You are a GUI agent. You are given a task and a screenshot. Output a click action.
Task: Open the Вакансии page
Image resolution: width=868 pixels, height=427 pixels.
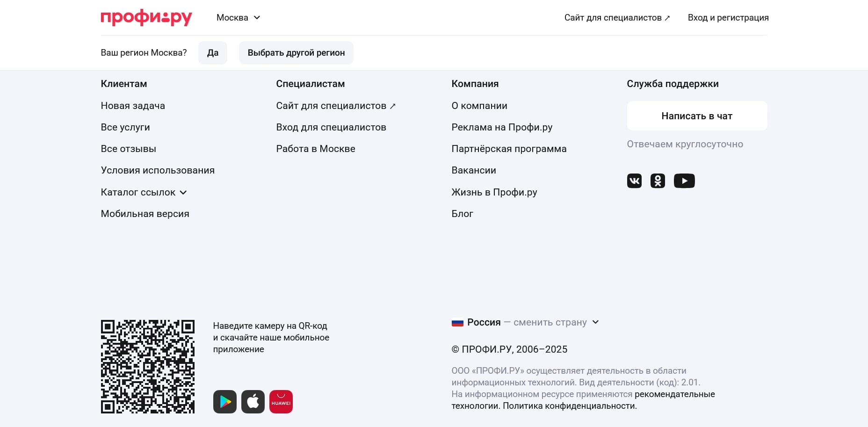point(473,170)
